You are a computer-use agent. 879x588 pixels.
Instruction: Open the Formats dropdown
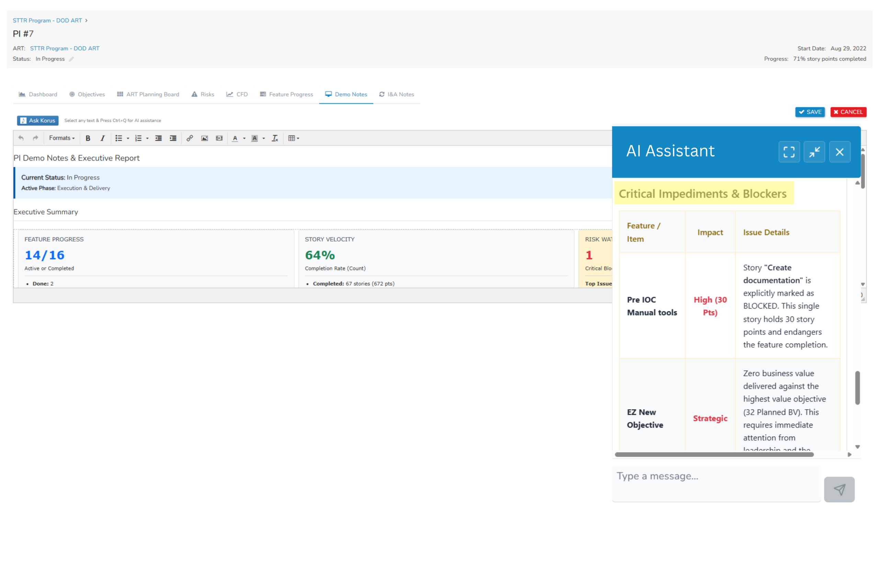pos(62,138)
